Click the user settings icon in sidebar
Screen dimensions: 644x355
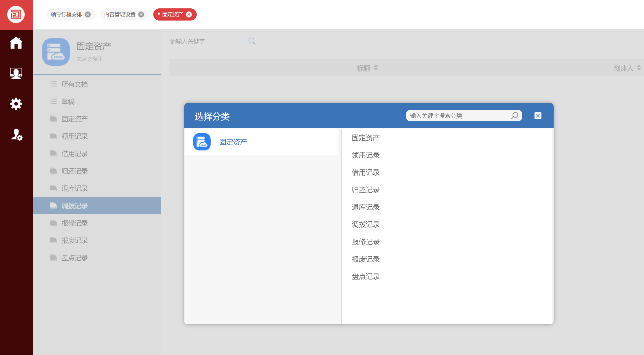coord(17,135)
